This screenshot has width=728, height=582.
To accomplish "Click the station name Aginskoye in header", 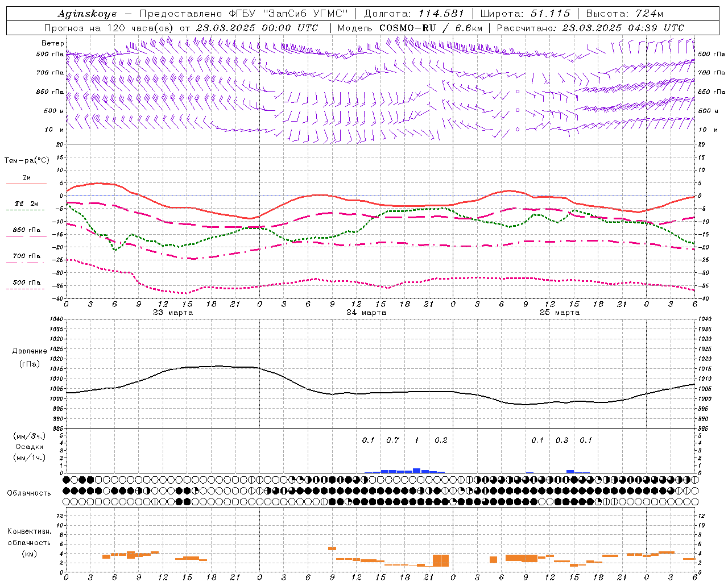I will (x=87, y=14).
